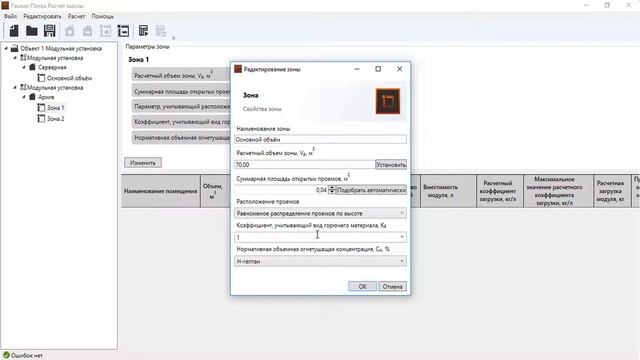Image resolution: width=640 pixels, height=360 pixels.
Task: Select Зона 1 in the tree
Action: (56, 108)
